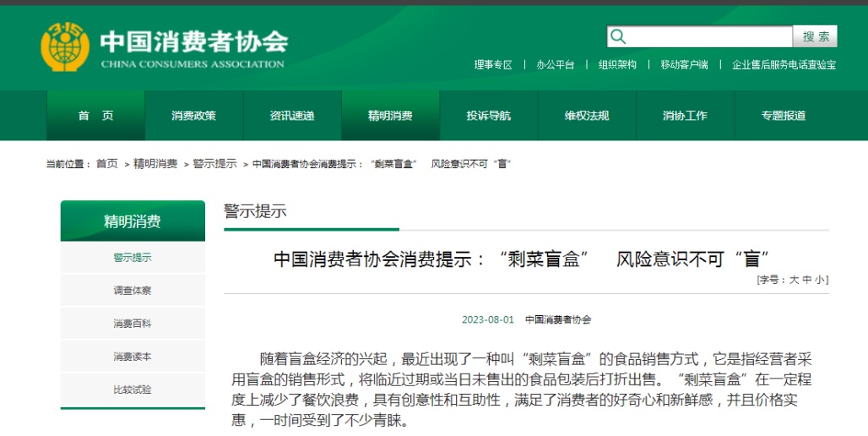Open 投诉导航 navigation menu item
Screen dimensions: 868x436
(489, 115)
